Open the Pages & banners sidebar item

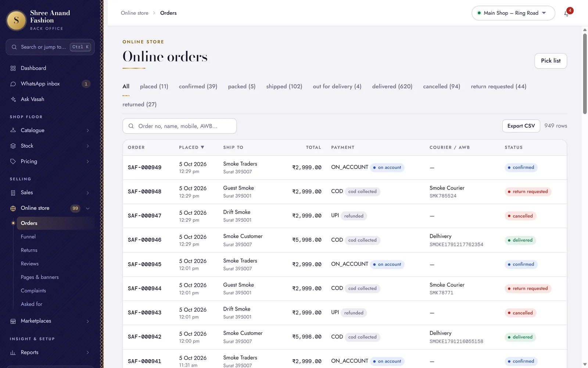(x=40, y=277)
